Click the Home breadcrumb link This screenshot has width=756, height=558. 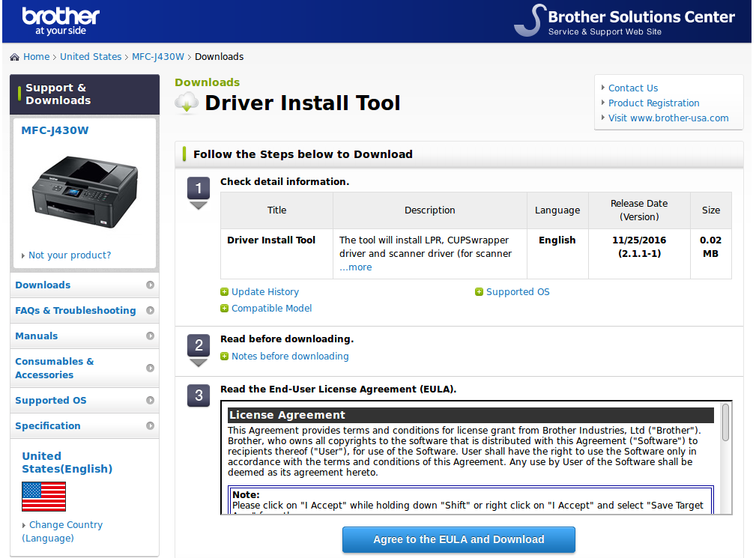point(37,57)
